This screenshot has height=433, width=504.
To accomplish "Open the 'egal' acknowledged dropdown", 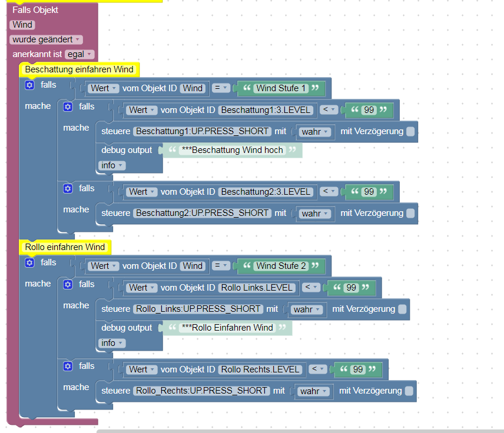I will click(79, 54).
